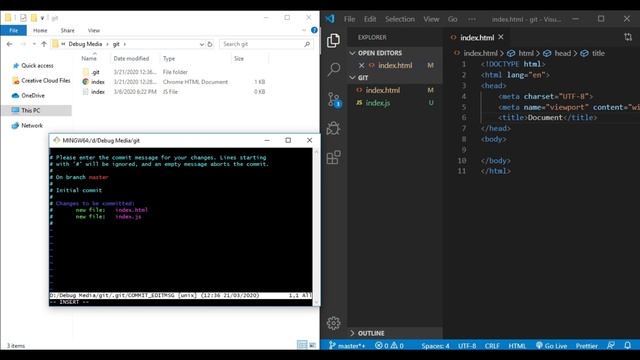The image size is (640, 360).
Task: Open the VS Code Explorer view icon
Action: pyautogui.click(x=333, y=40)
